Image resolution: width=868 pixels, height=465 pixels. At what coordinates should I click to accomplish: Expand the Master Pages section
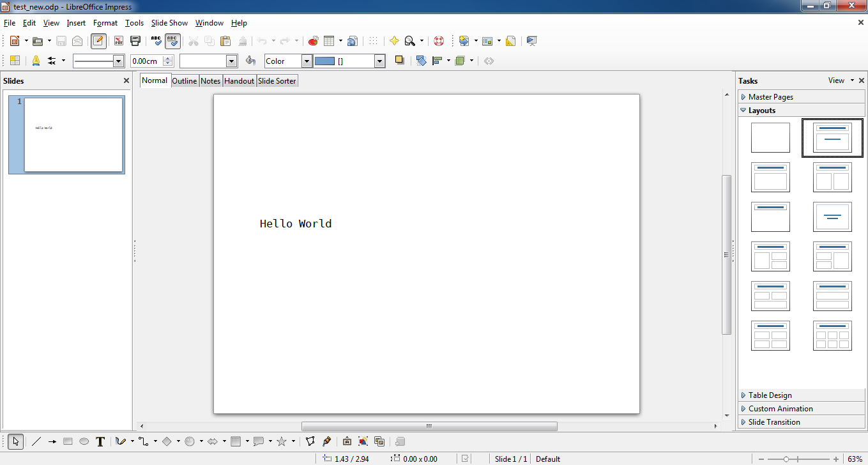pos(770,97)
